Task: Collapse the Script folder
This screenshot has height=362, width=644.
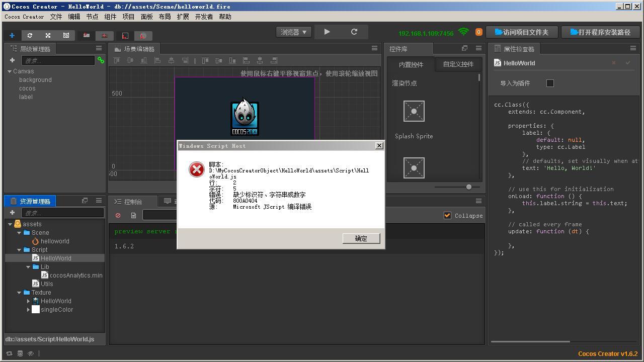Action: point(19,250)
